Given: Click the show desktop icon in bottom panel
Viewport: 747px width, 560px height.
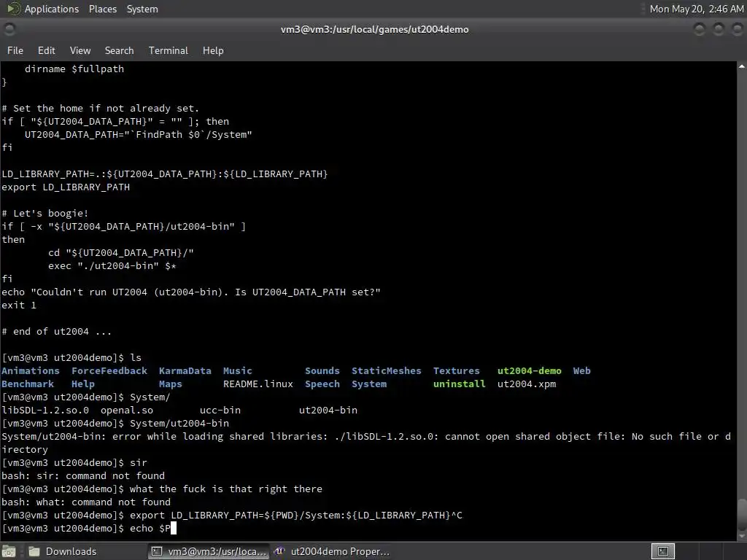Looking at the screenshot, I should [x=9, y=552].
